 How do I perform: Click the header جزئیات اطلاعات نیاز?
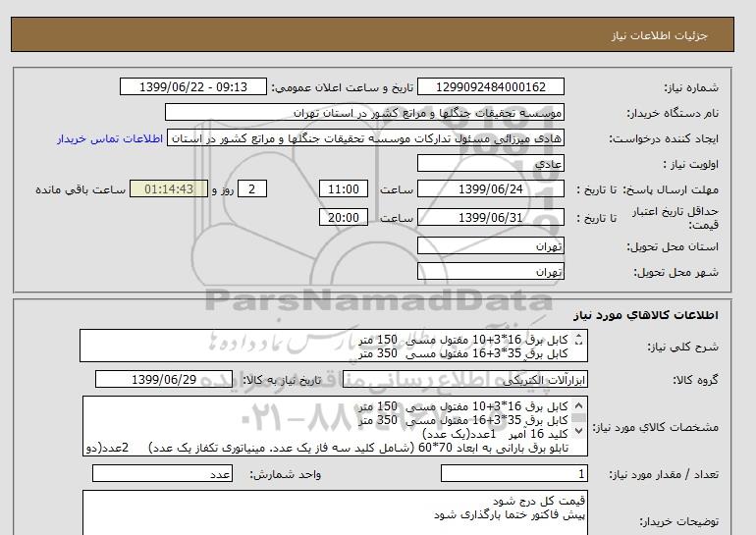coord(659,35)
